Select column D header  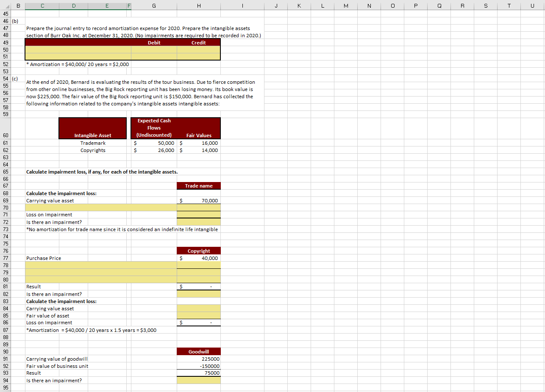tap(74, 5)
